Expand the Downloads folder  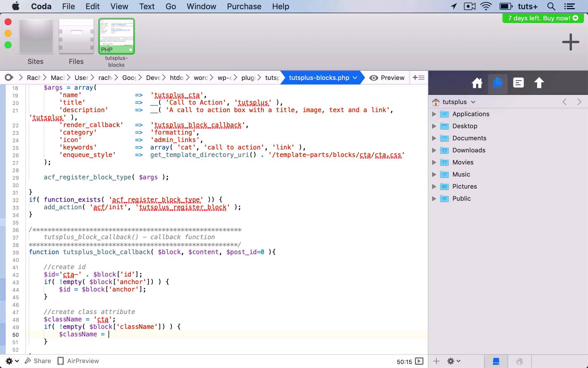click(x=434, y=150)
